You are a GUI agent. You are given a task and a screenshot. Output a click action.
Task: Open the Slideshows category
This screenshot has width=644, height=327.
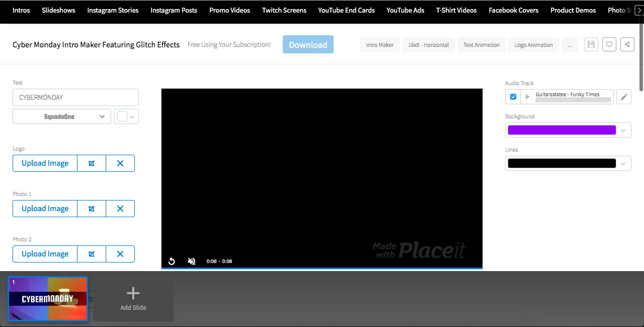tap(58, 10)
